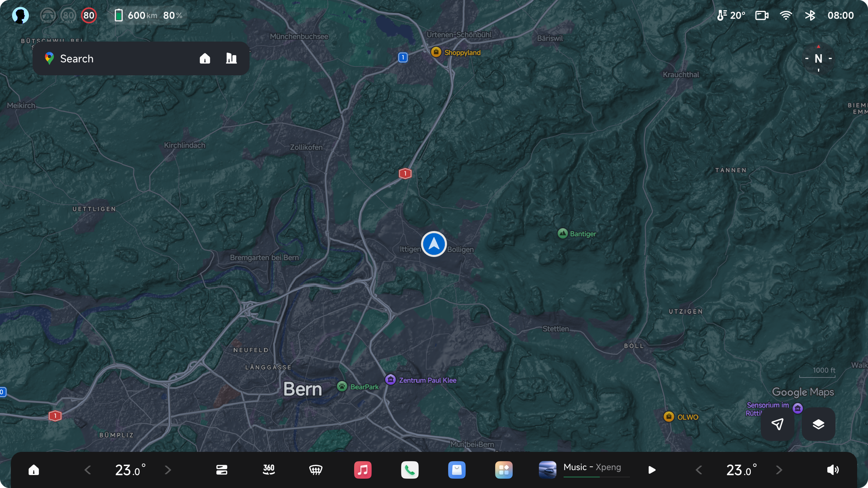Tap the grey 80 MAX speed icon
The height and width of the screenshot is (488, 868).
(x=68, y=16)
